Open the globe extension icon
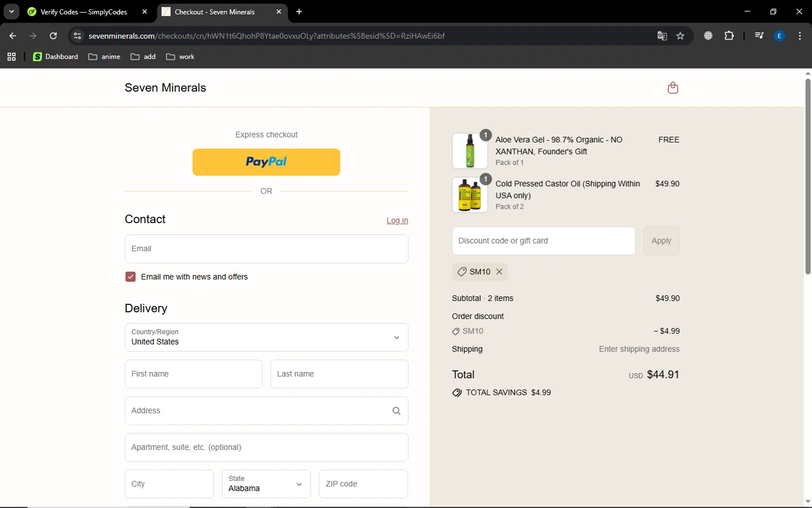This screenshot has width=812, height=508. pyautogui.click(x=708, y=36)
